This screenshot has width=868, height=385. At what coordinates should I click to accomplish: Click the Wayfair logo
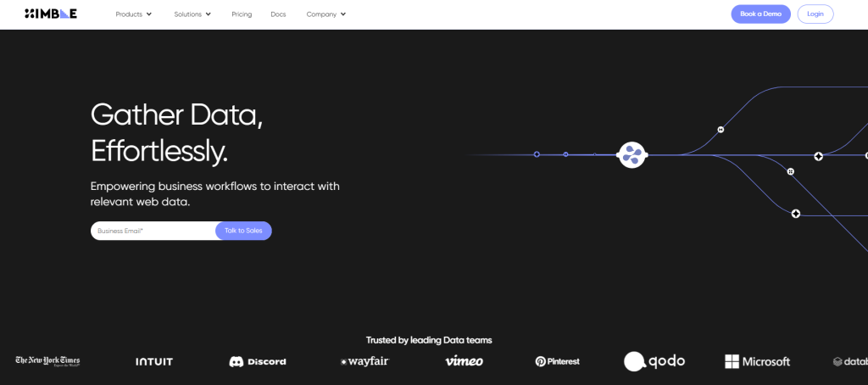click(x=364, y=361)
